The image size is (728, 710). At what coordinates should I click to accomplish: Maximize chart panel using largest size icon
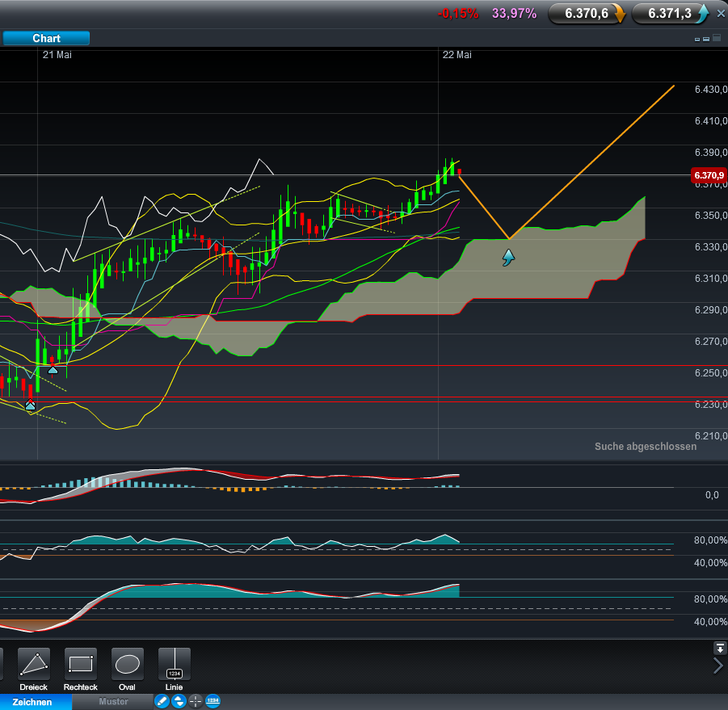pos(715,38)
